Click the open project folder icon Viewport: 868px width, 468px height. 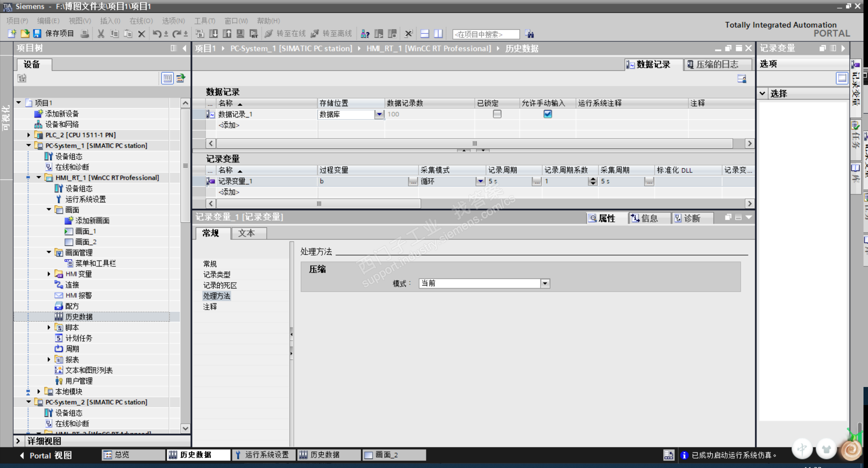(25, 34)
